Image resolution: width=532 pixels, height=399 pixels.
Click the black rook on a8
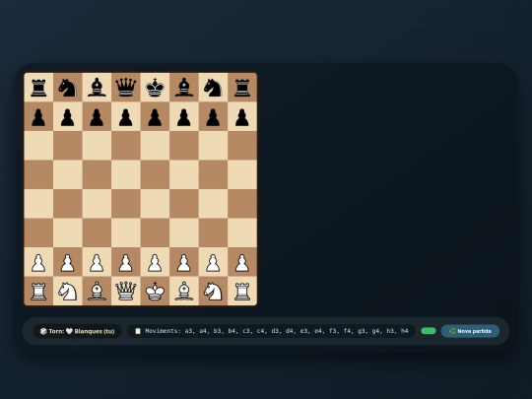click(x=38, y=88)
